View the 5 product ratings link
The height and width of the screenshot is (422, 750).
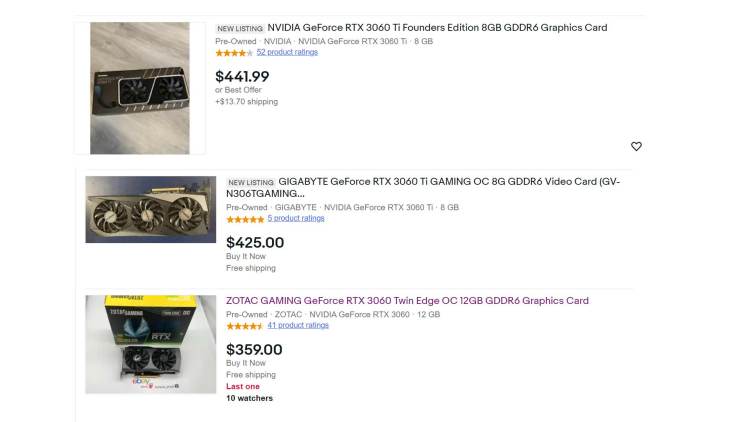[296, 219]
